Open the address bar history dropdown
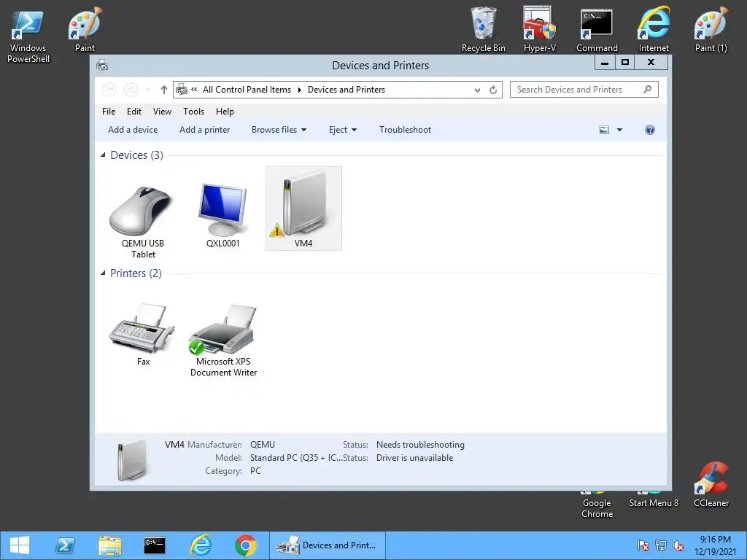The height and width of the screenshot is (560, 747). pos(477,90)
